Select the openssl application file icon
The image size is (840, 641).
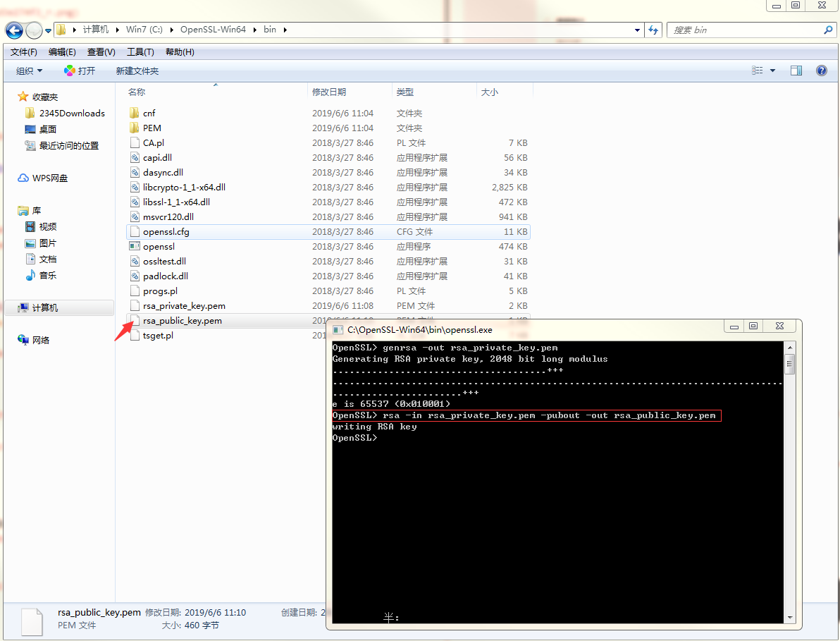135,247
